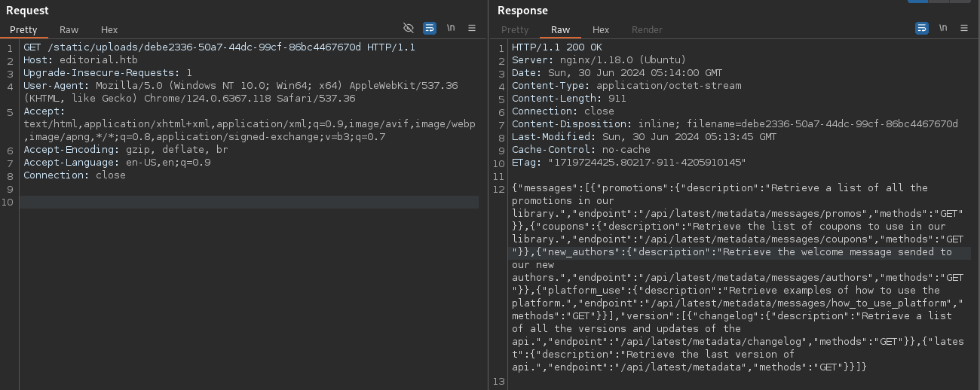980x390 pixels.
Task: Open the Response Hex tab
Action: (601, 30)
